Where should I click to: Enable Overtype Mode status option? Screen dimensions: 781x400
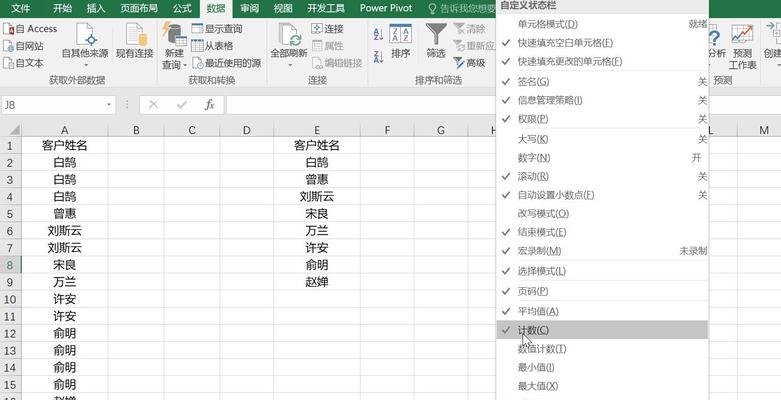pyautogui.click(x=602, y=213)
